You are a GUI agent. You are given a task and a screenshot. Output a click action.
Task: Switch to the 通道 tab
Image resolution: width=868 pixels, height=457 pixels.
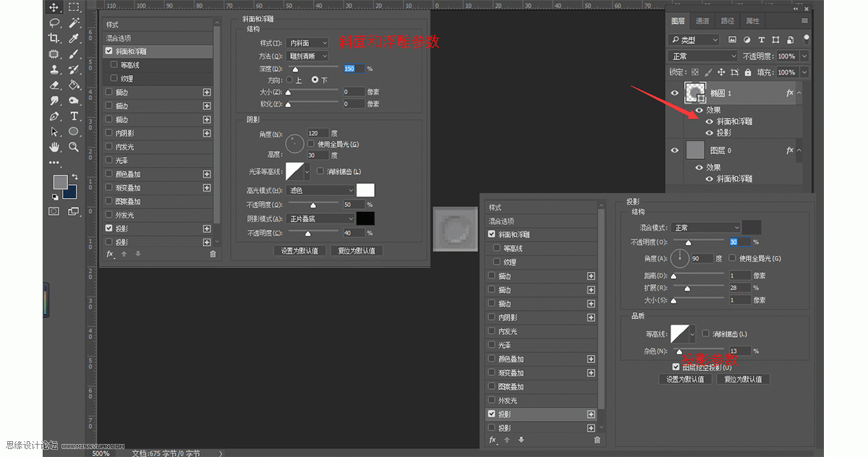coord(702,21)
